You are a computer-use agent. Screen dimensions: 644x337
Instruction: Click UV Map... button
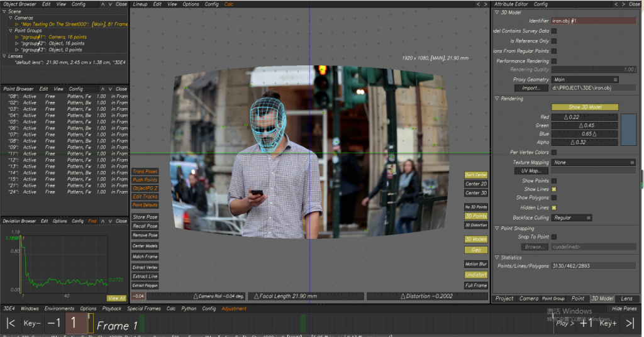coord(531,171)
